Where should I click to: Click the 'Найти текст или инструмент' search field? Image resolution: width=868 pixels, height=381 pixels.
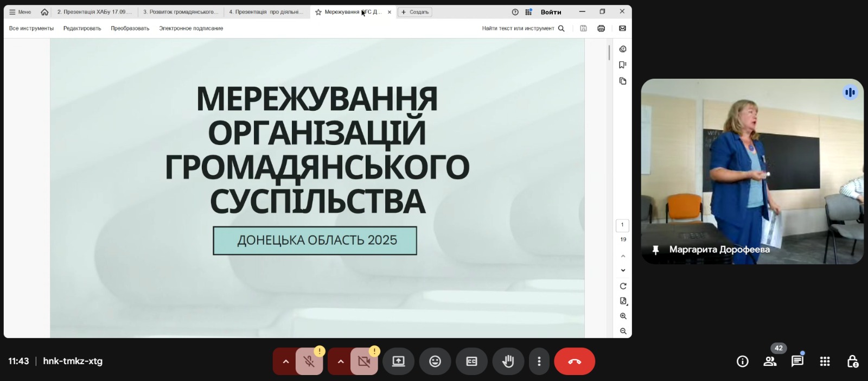tap(518, 28)
